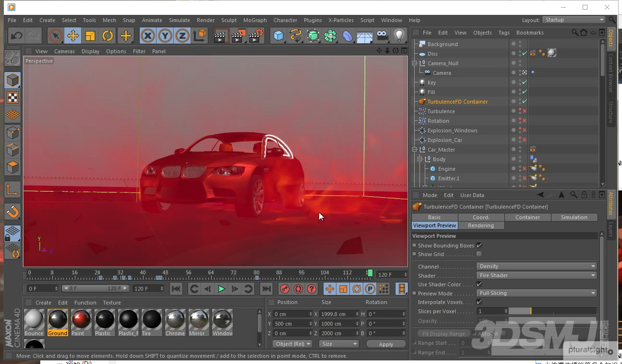Open the Object (Rel) dropdown
The height and width of the screenshot is (364, 622).
point(293,344)
